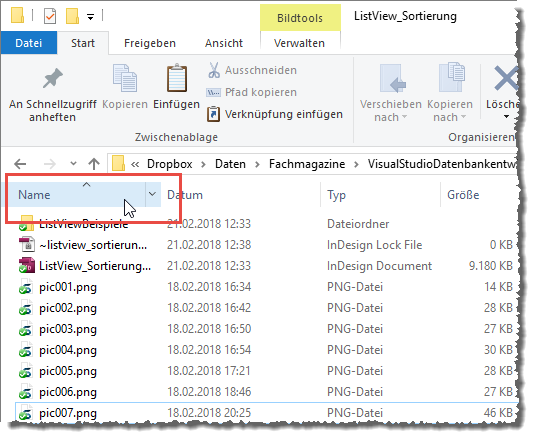This screenshot has width=536, height=442.
Task: Click the InDesign Lock File type cell
Action: 374,245
